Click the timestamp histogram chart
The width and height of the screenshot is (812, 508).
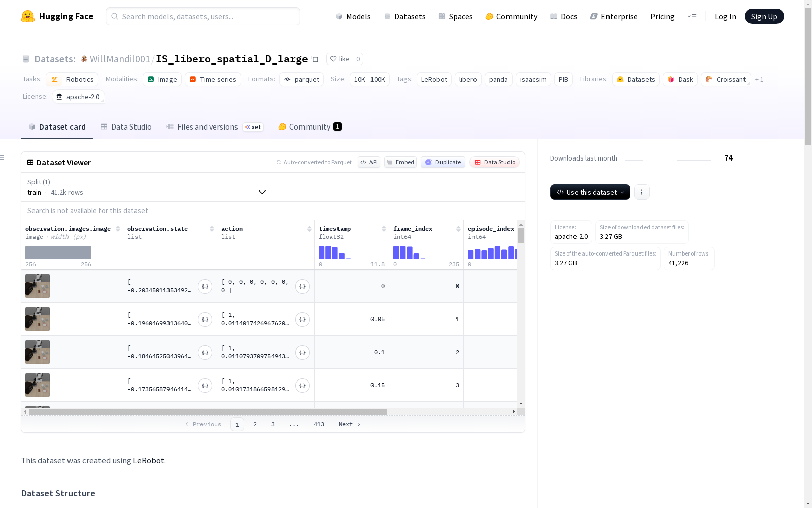pos(352,252)
